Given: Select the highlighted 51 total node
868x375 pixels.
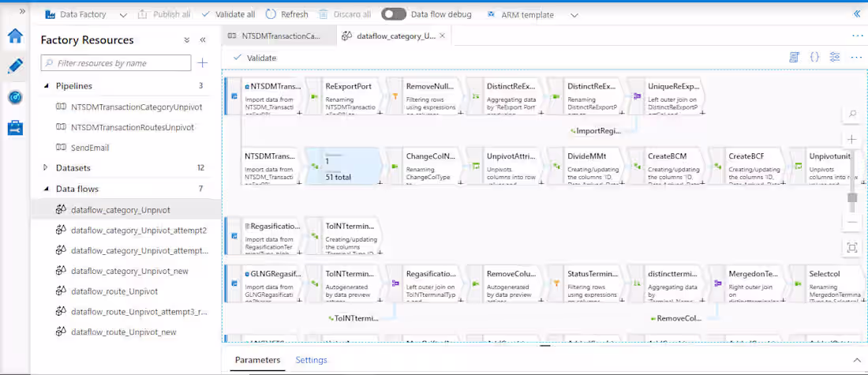Looking at the screenshot, I should coord(343,166).
